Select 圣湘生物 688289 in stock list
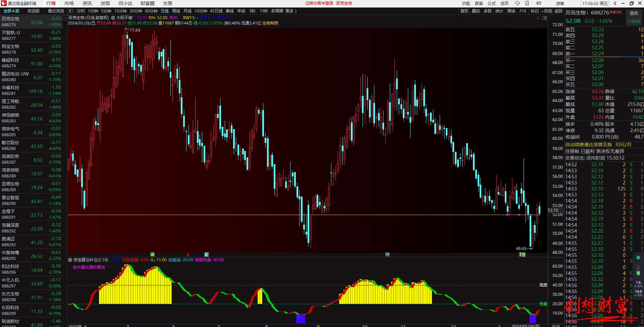This screenshot has width=644, height=327. tap(31, 187)
